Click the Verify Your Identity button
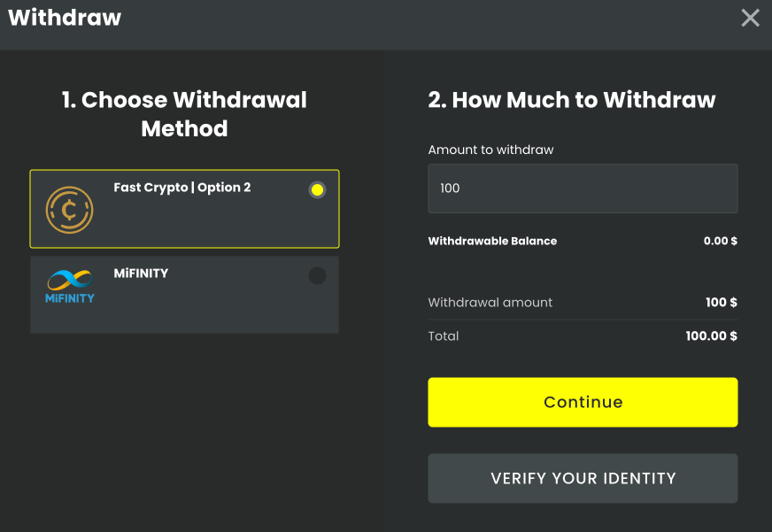Image resolution: width=772 pixels, height=532 pixels. tap(583, 479)
